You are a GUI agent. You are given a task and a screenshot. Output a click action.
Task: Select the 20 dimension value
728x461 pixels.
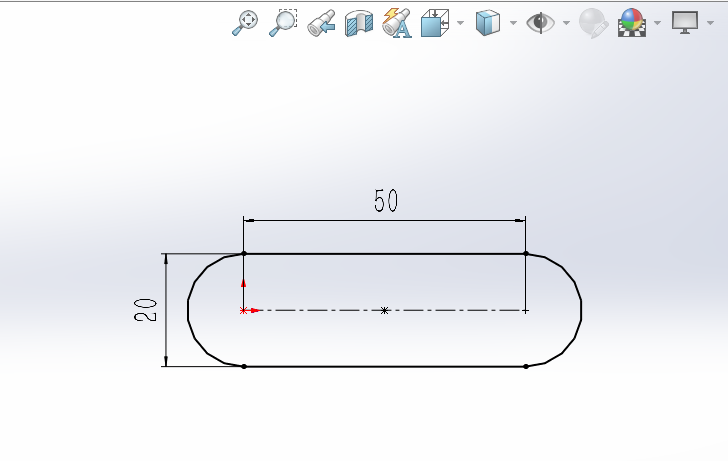tap(145, 310)
